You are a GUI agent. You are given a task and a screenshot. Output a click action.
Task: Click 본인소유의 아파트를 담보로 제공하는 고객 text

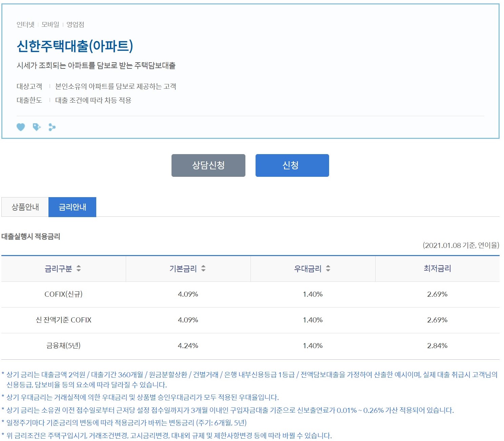116,86
